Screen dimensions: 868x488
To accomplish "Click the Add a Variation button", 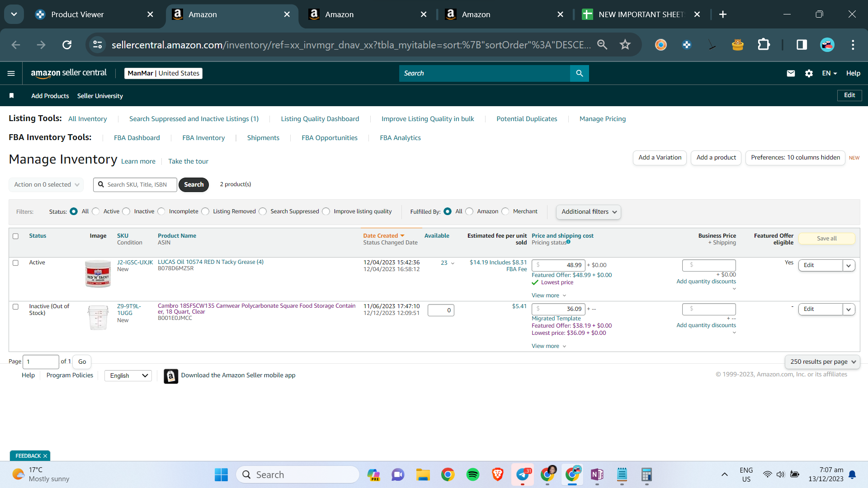I will point(660,158).
